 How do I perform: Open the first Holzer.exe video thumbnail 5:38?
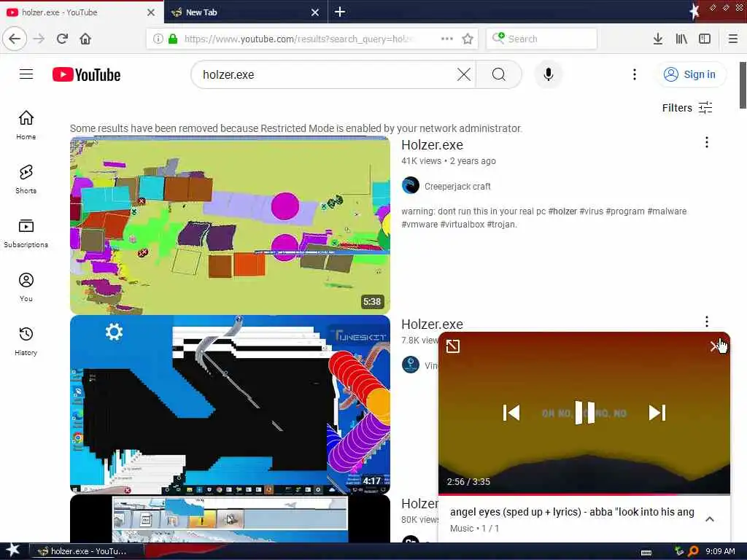230,226
